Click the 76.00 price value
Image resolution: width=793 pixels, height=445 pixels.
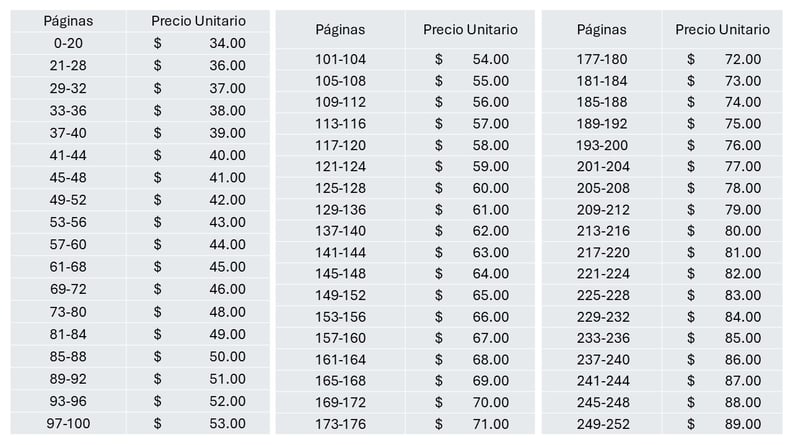(x=742, y=146)
